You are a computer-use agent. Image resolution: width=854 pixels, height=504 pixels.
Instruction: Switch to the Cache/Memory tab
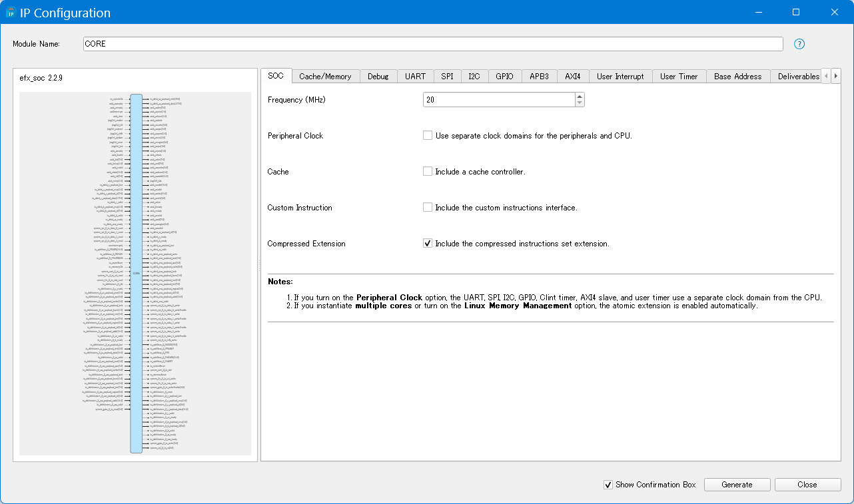(325, 77)
